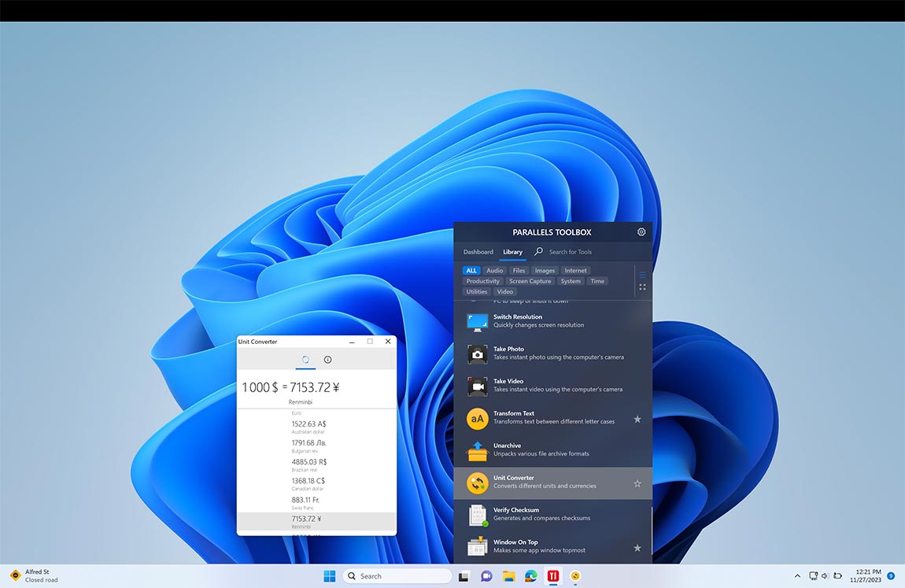Click the Verify Checksum tool icon
905x588 pixels.
tap(477, 515)
